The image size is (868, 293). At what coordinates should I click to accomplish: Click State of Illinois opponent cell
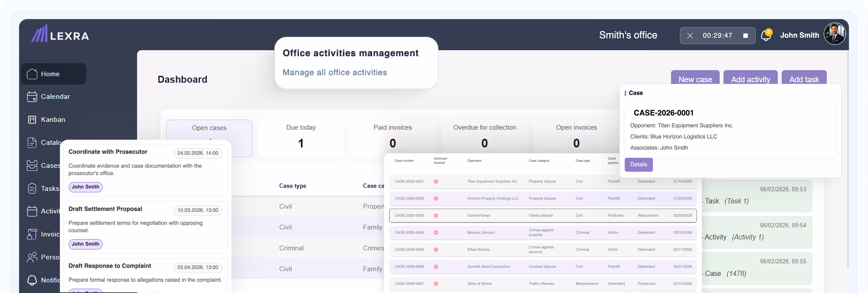pos(479,284)
